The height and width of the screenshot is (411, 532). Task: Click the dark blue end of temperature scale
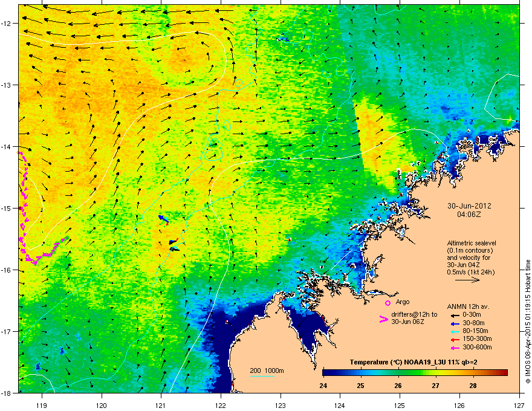coord(328,373)
